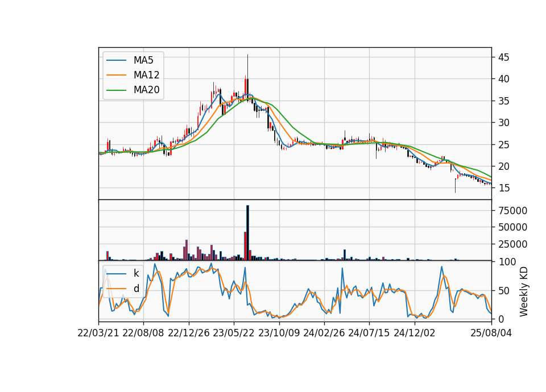
Task: Click the 25000 volume axis label
Action: (x=512, y=244)
